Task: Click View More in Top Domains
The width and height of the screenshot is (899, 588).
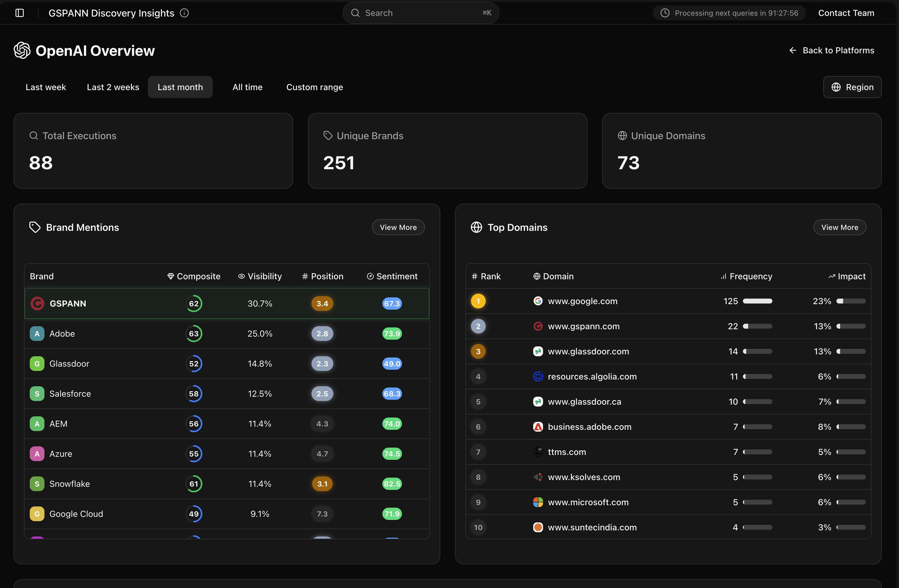Action: click(840, 227)
